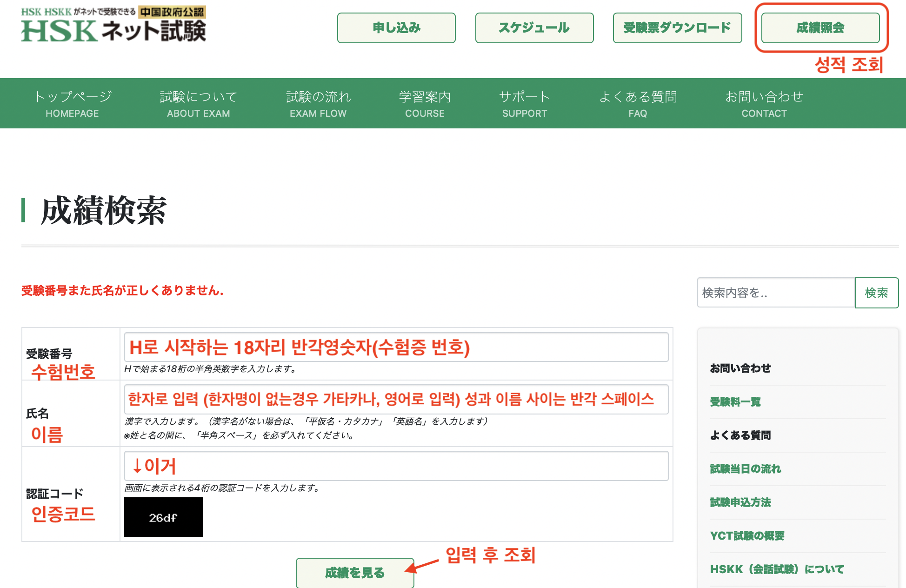This screenshot has width=906, height=588.
Task: Focus the 受験番号 input field
Action: 396,347
